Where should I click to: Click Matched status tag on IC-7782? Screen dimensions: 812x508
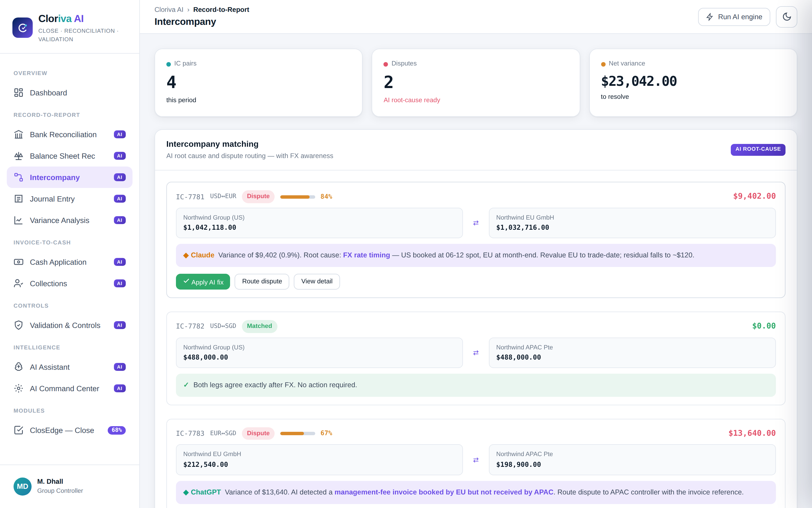[259, 326]
